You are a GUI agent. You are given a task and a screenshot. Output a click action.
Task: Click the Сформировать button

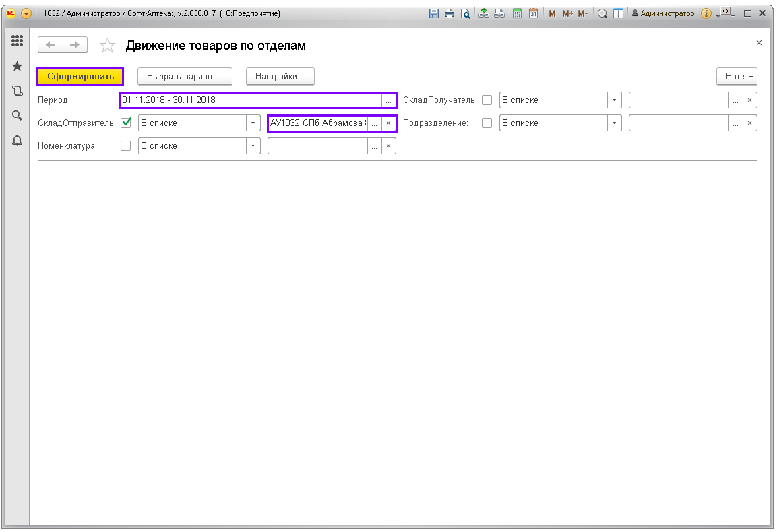click(x=80, y=77)
